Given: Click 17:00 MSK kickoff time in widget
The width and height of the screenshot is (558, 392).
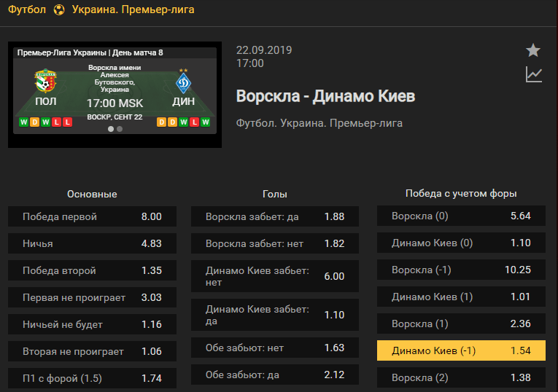Looking at the screenshot, I should (x=115, y=103).
